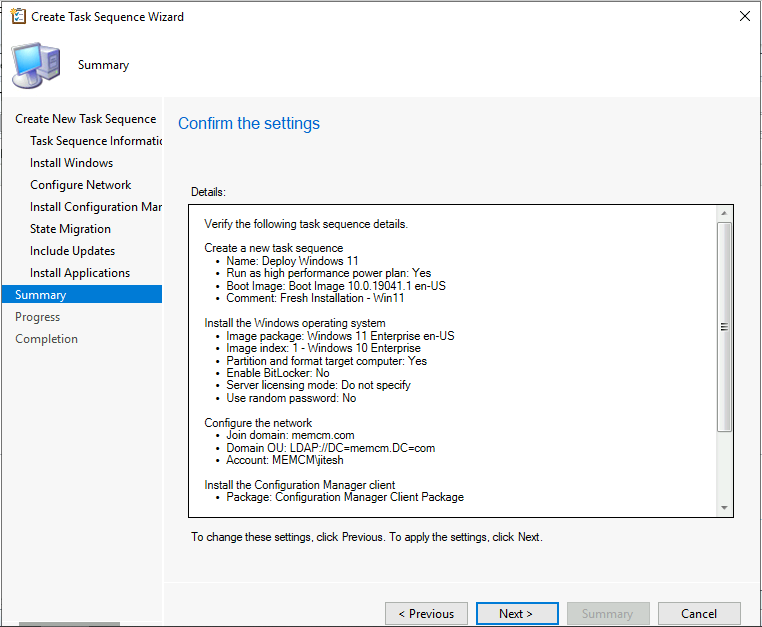Click 'Configure the network' heading
762x627 pixels.
(258, 423)
